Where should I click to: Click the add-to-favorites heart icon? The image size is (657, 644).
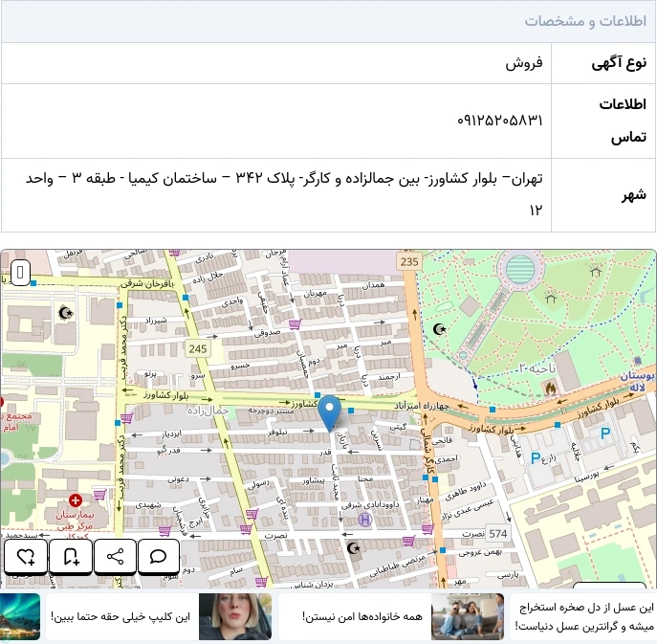tap(26, 557)
